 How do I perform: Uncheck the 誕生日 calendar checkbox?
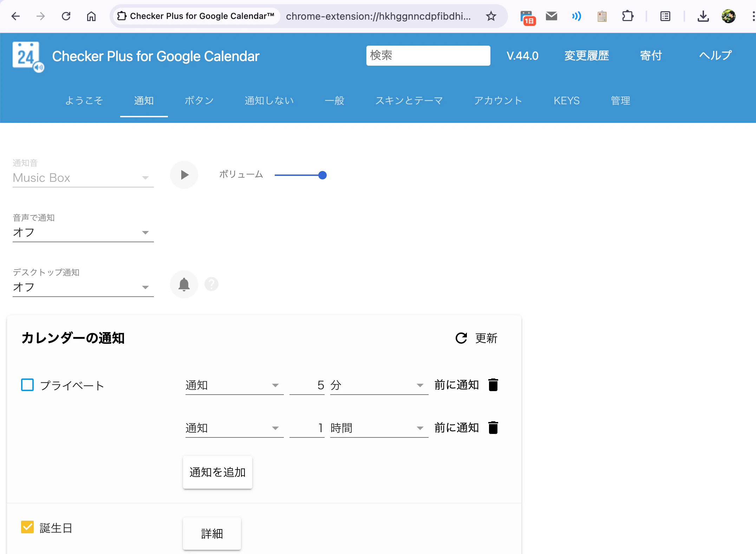[x=27, y=527]
